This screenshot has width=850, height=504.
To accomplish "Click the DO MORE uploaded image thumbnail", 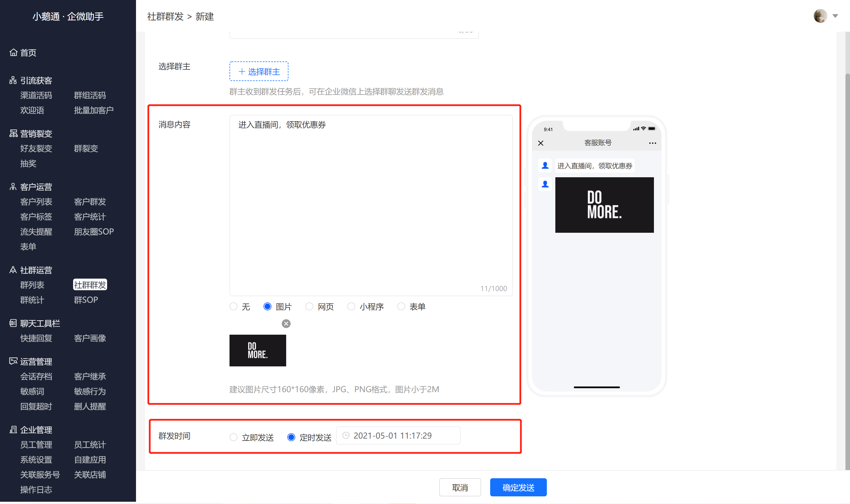I will (258, 350).
